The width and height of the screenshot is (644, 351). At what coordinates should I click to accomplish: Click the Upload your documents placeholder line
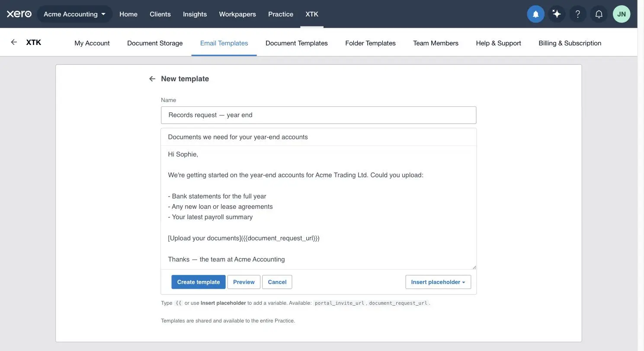tap(244, 238)
